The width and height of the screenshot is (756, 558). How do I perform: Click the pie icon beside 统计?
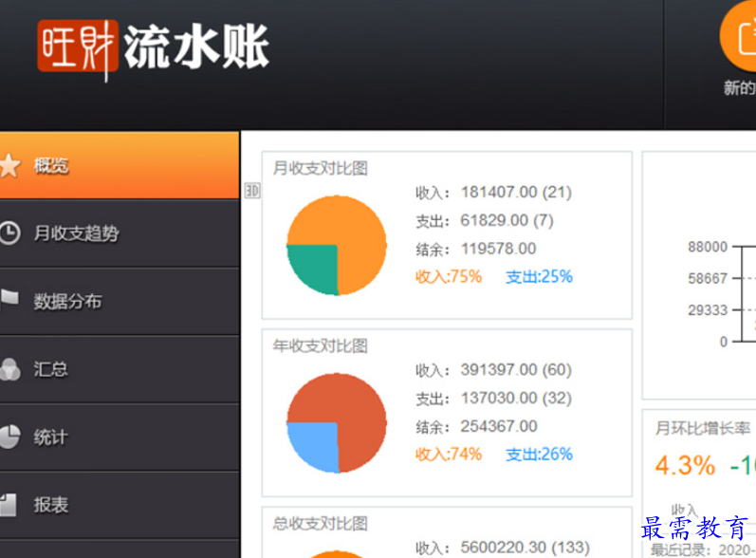(x=9, y=437)
